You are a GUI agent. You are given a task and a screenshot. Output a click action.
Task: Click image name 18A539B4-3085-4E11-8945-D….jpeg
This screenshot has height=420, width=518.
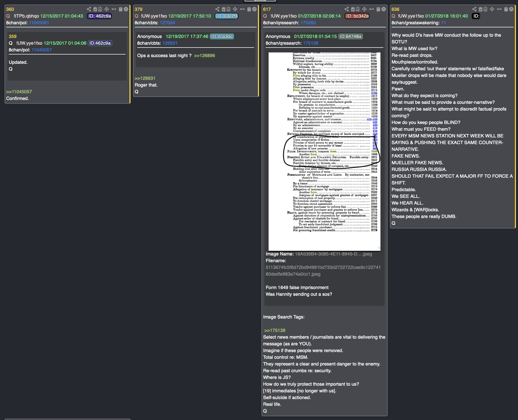(x=333, y=254)
